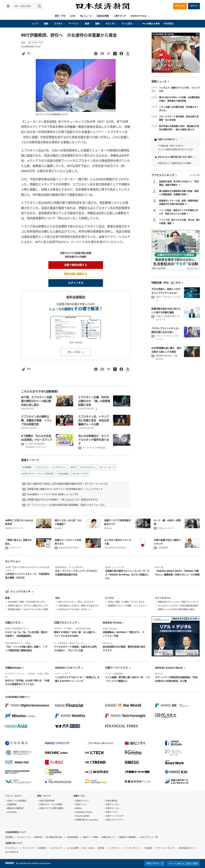Viewport: 205px width, 868px height.
Task: Open the 人事ウオッチ header tab
Action: [x=120, y=16]
